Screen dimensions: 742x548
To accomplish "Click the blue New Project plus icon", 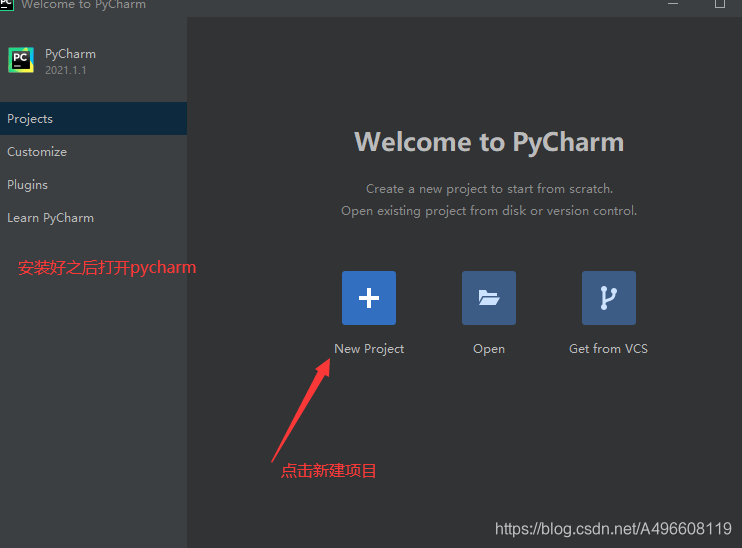I will 369,298.
